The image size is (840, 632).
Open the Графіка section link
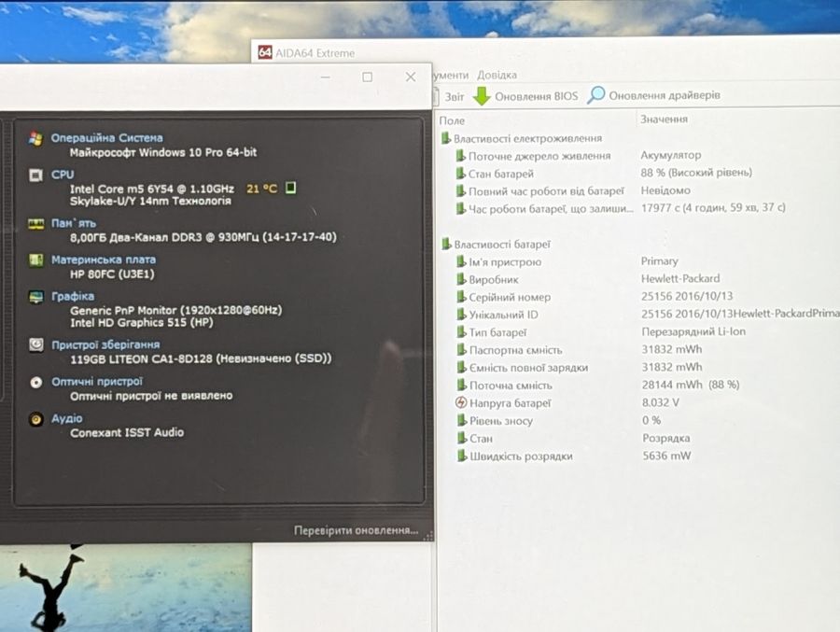(x=72, y=296)
